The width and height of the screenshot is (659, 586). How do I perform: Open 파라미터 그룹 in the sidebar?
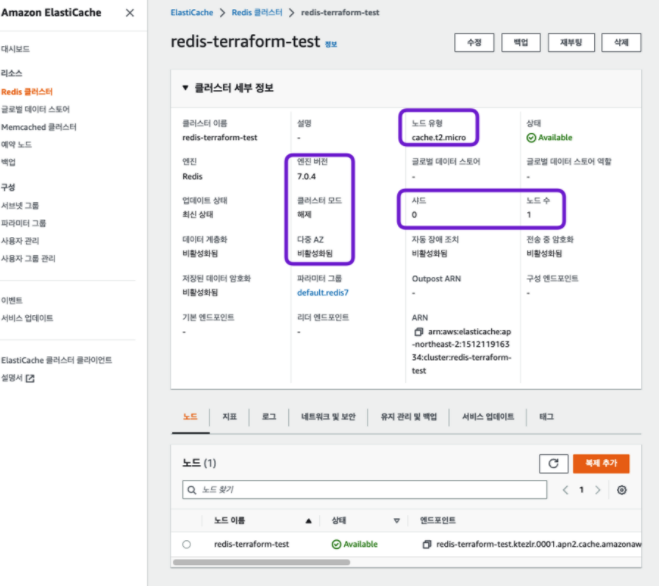point(24,223)
